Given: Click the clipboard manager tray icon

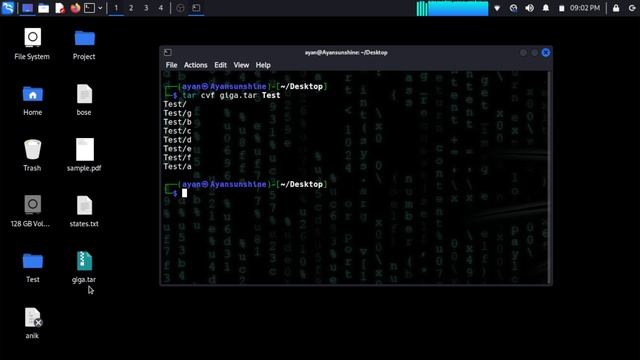Looking at the screenshot, I should [x=562, y=8].
